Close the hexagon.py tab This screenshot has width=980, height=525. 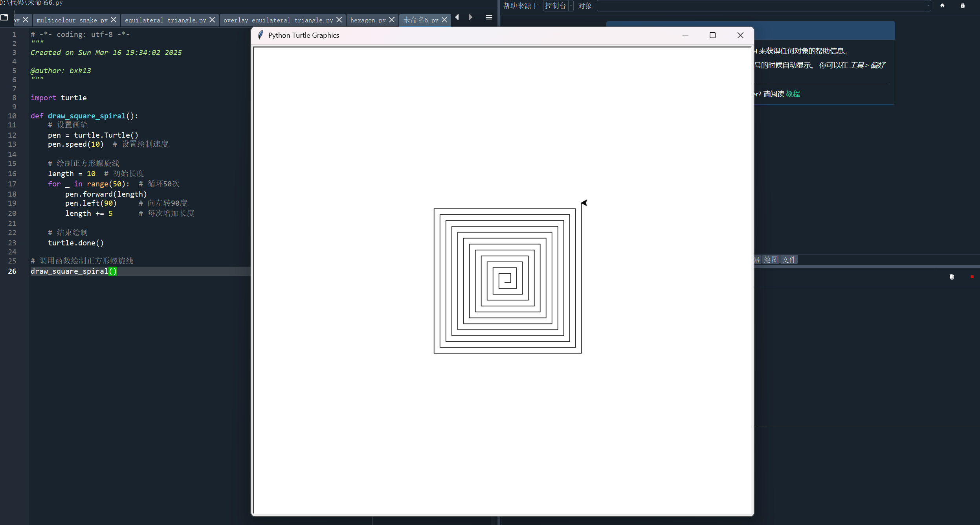coord(391,20)
